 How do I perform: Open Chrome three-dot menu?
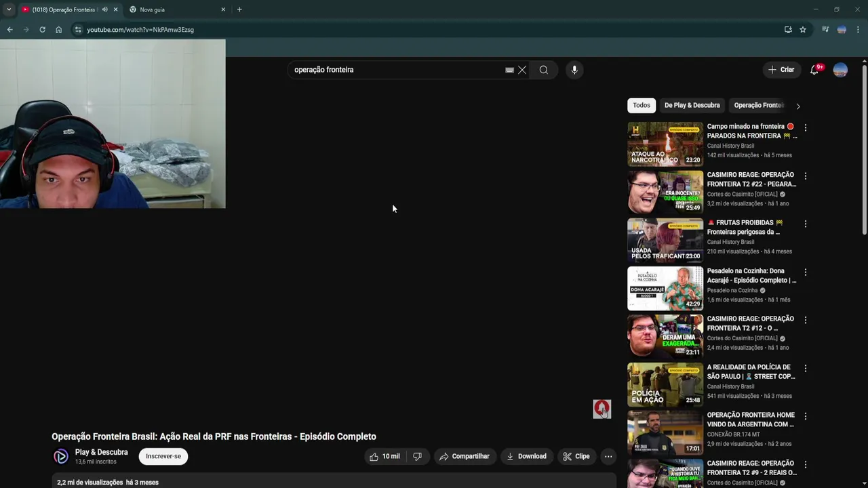pyautogui.click(x=858, y=30)
